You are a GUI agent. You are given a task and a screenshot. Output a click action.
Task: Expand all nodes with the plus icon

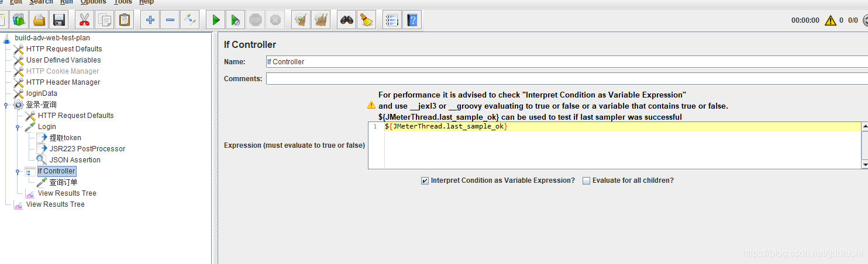click(x=150, y=20)
